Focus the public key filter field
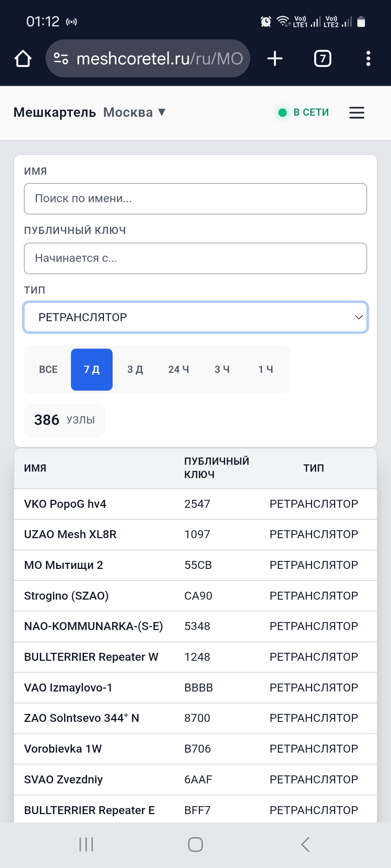The image size is (391, 868). (x=195, y=258)
